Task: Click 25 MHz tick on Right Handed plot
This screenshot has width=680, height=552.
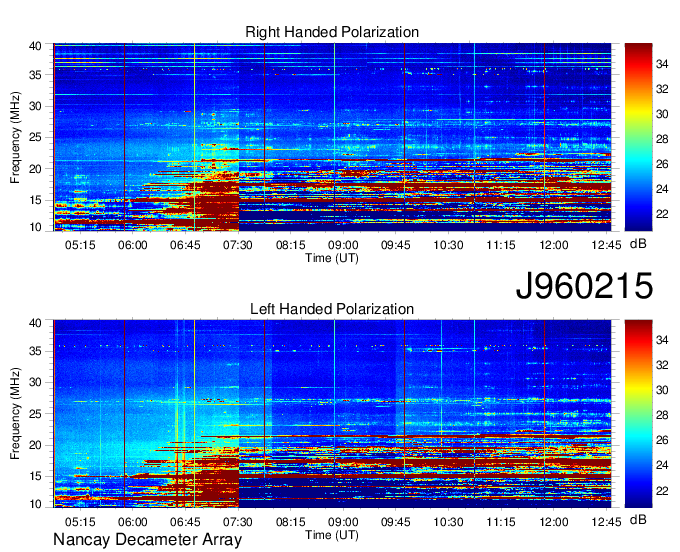Action: pyautogui.click(x=35, y=137)
